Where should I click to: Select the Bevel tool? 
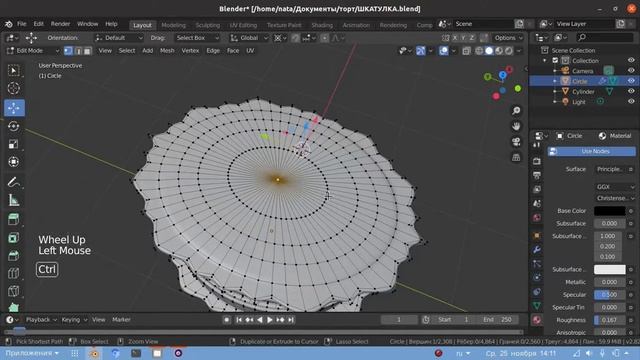point(14,256)
